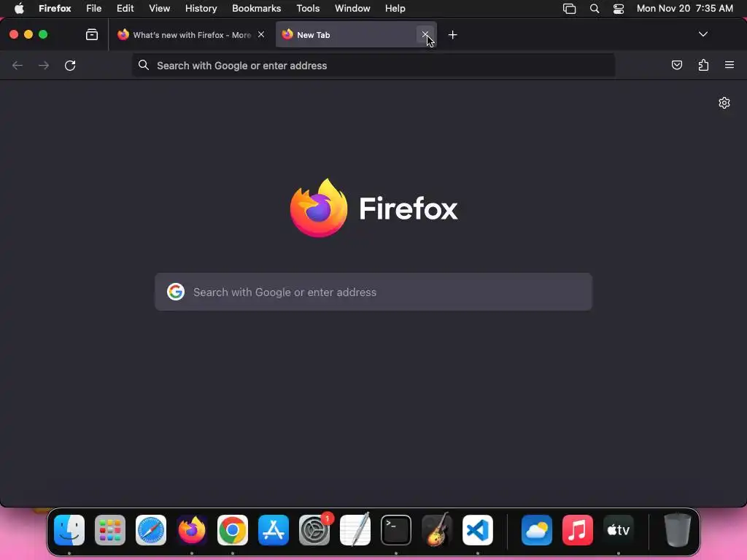Open the View menu
Viewport: 747px width, 560px height.
160,9
